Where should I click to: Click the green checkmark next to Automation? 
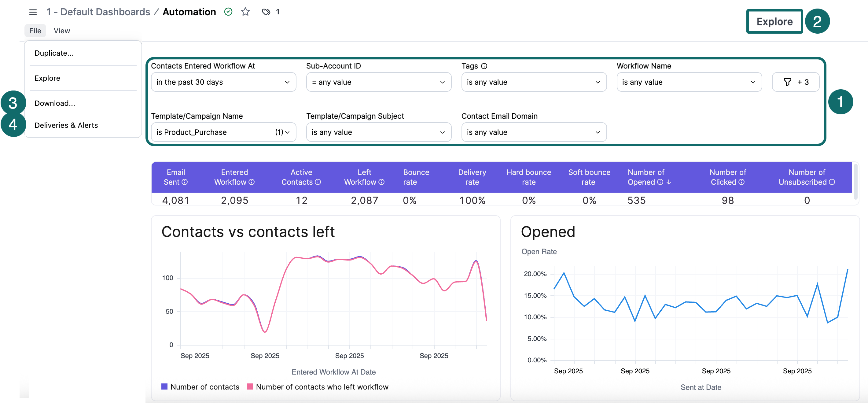tap(228, 12)
